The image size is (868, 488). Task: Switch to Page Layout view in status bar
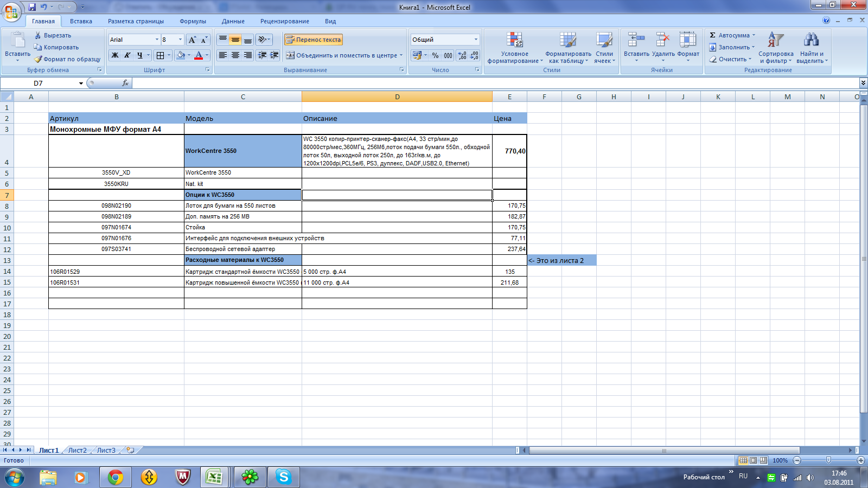point(753,460)
